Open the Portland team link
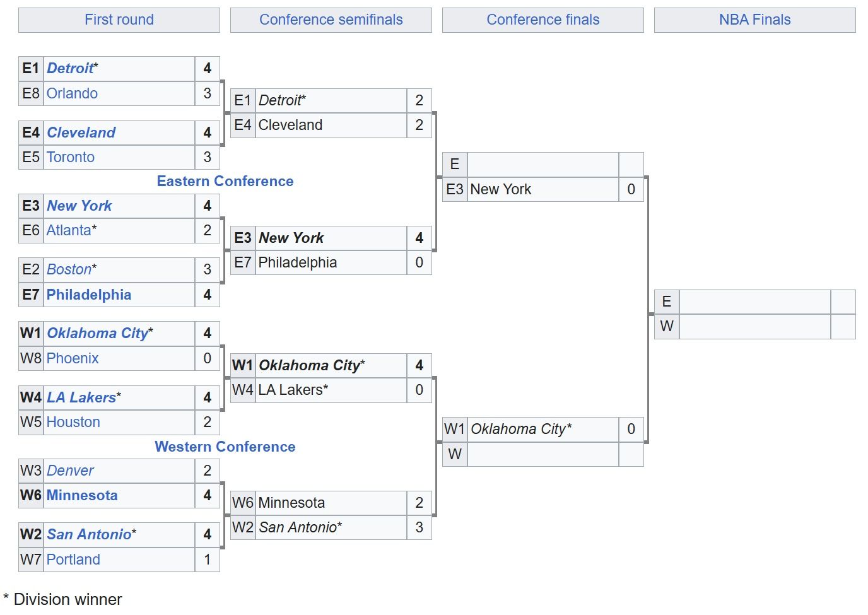This screenshot has height=615, width=868. coord(73,559)
